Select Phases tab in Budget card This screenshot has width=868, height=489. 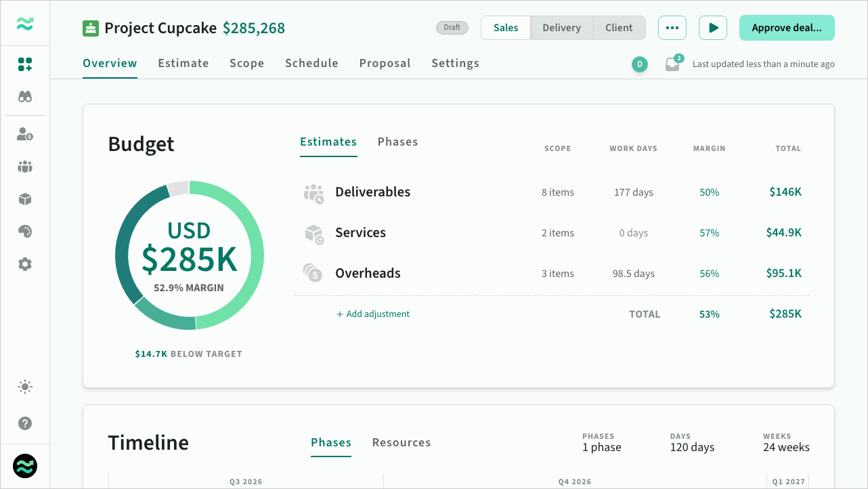click(397, 142)
